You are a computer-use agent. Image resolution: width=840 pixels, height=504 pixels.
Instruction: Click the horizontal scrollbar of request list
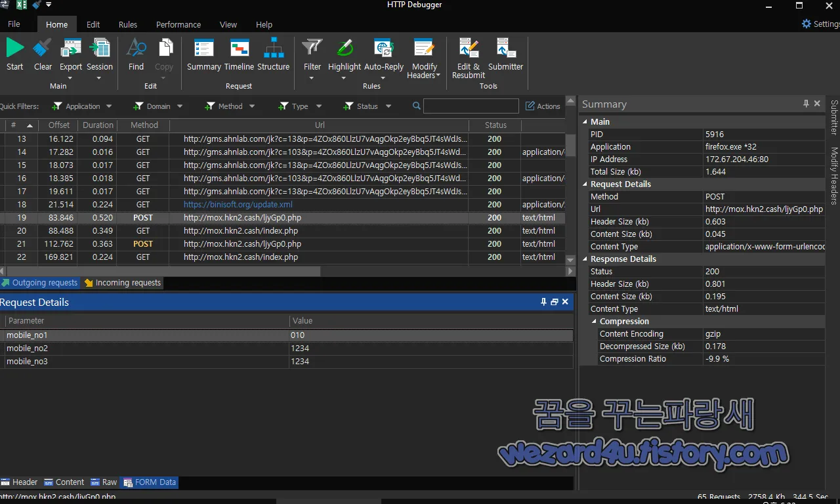click(164, 271)
